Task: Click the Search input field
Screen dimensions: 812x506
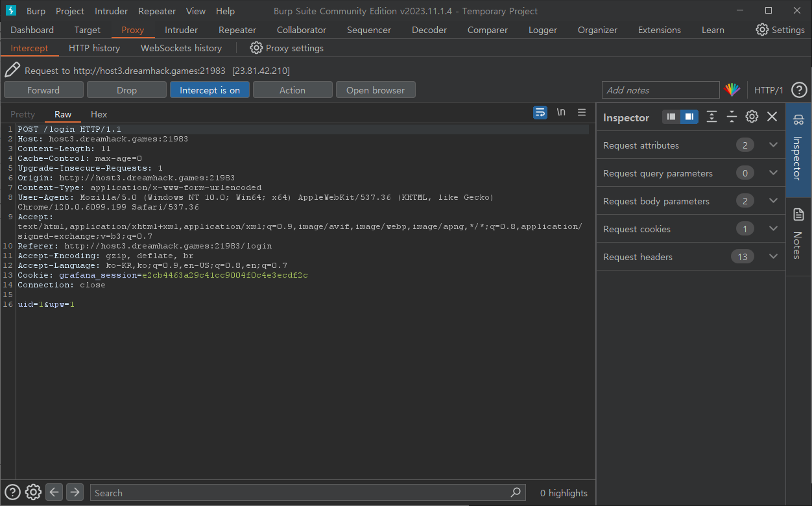Action: (302, 493)
